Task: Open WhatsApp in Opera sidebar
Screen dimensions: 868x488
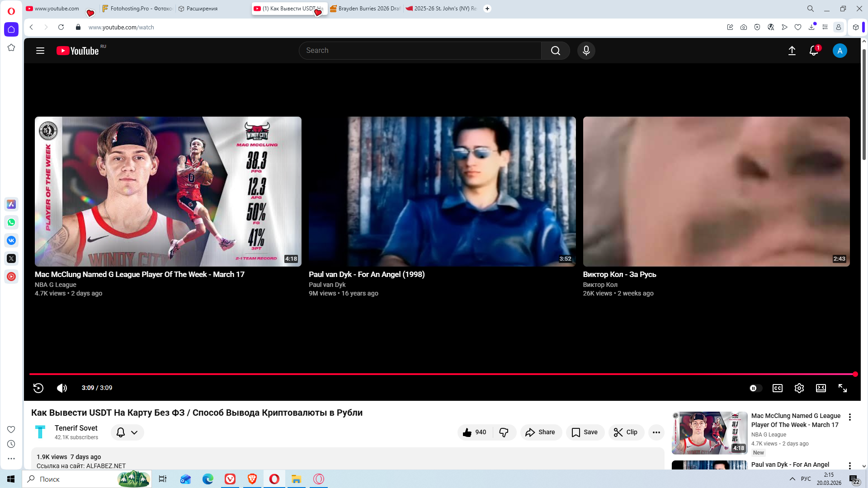Action: (x=11, y=222)
